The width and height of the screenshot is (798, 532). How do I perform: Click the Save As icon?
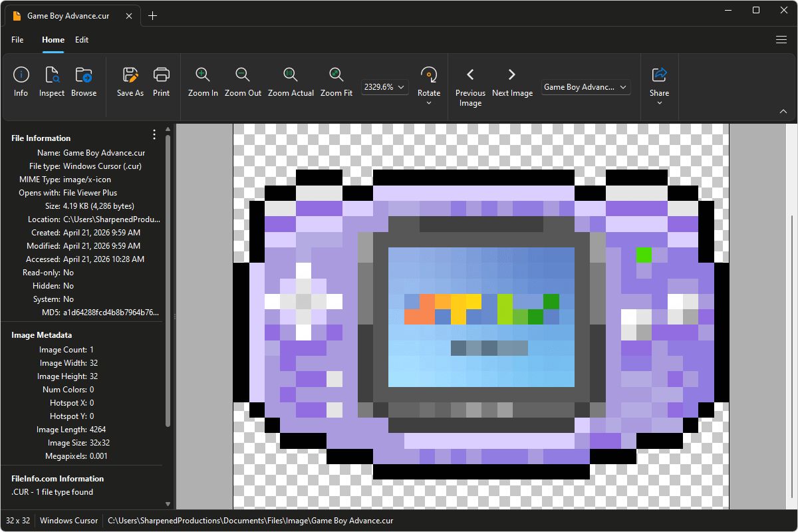[130, 75]
